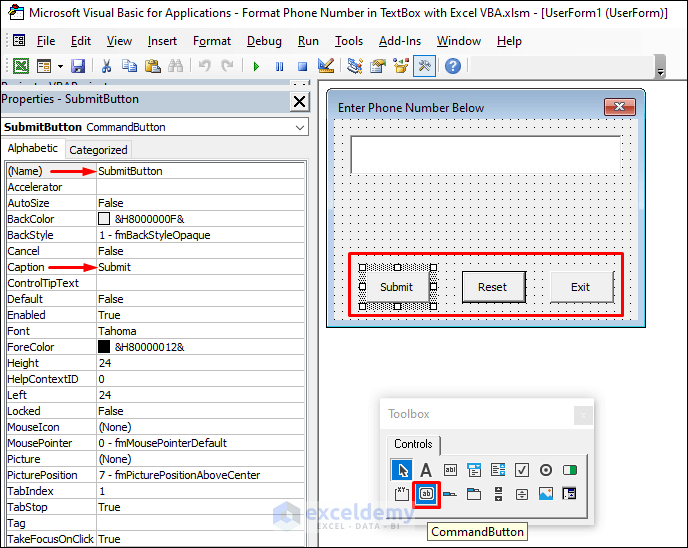The width and height of the screenshot is (688, 548).
Task: Pick the TextBox control in Toolbox
Action: tap(450, 470)
